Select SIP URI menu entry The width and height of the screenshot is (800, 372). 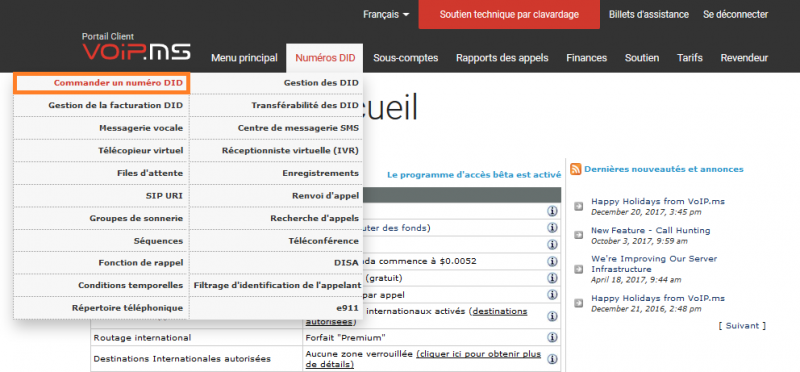[x=102, y=195]
